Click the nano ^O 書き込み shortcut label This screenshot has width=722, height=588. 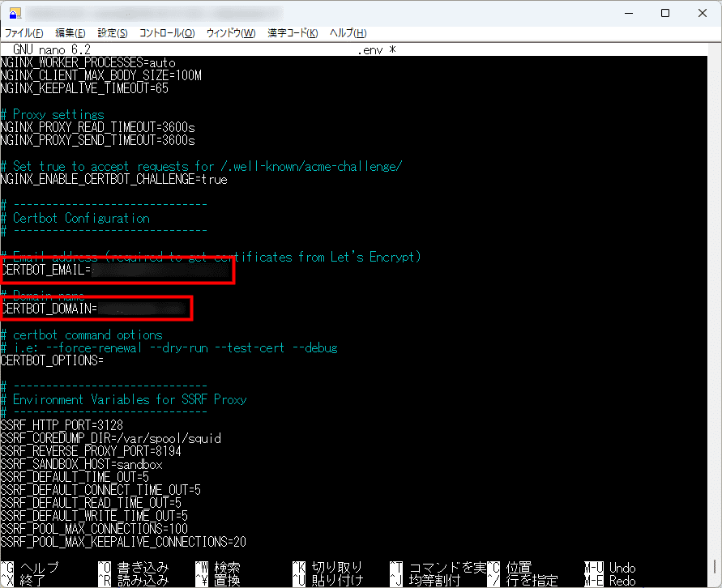(x=133, y=568)
